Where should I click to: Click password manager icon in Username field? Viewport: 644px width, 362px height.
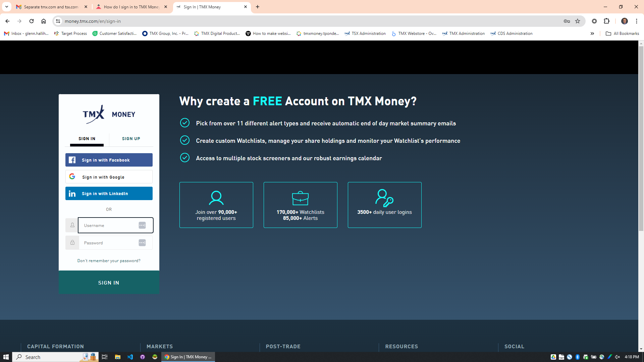coord(142,225)
